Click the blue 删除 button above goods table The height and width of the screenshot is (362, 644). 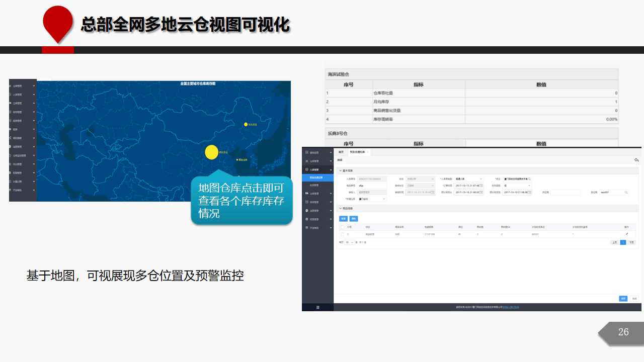[x=354, y=219]
